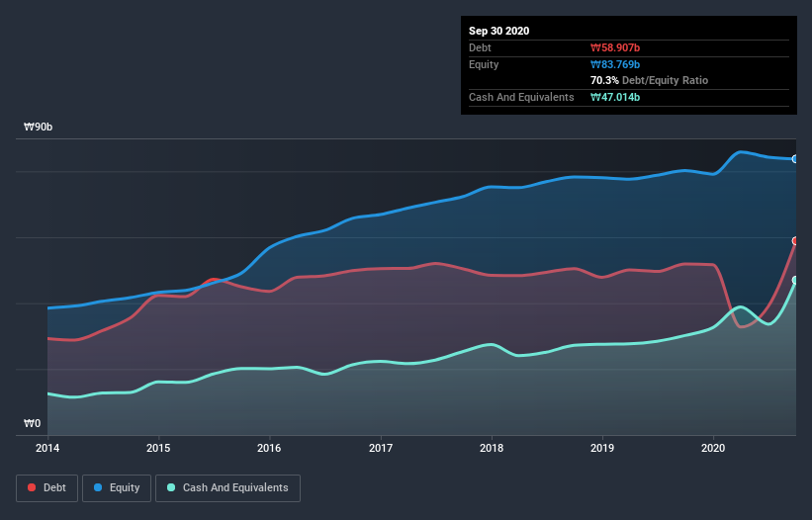Click the 2016 x-axis label
This screenshot has width=812, height=520.
269,448
